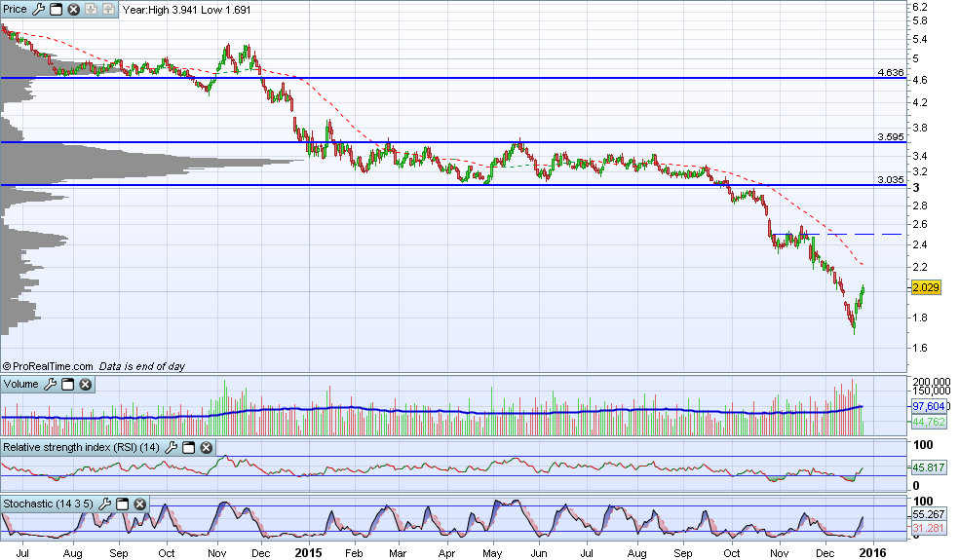The height and width of the screenshot is (560, 959).
Task: Click the Volume panel title label
Action: 20,384
